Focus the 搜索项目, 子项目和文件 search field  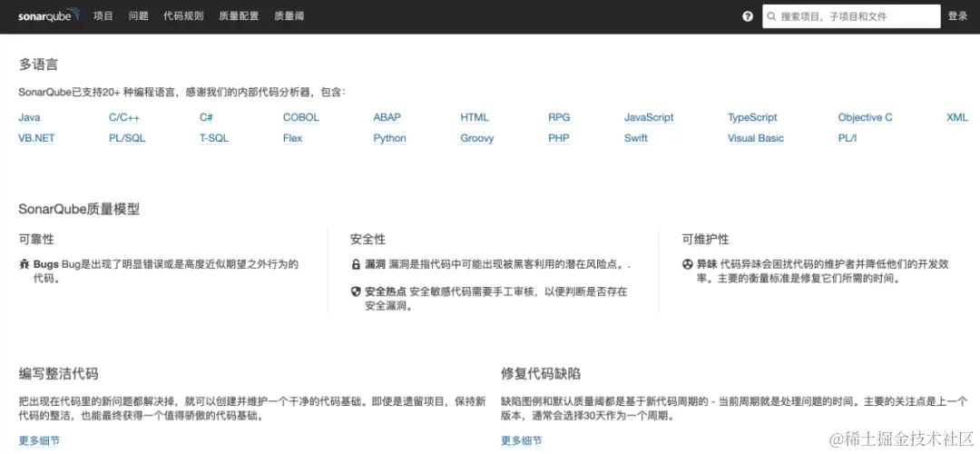pyautogui.click(x=851, y=16)
